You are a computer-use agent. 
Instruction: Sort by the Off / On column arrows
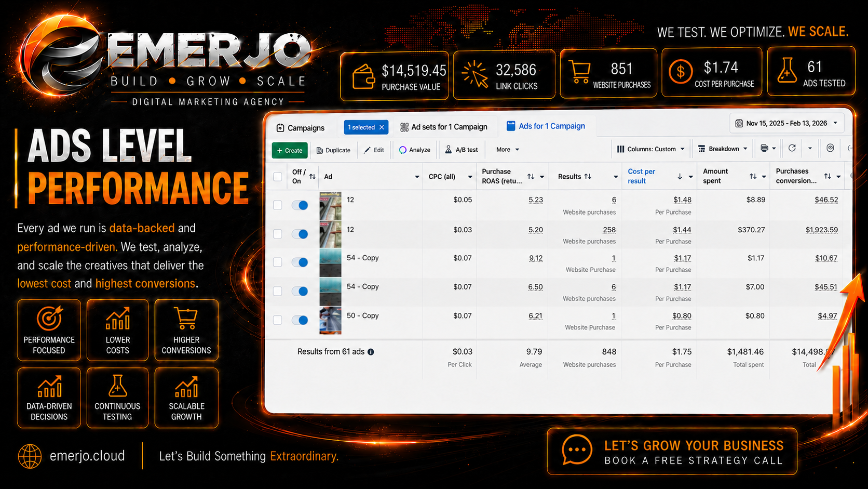point(313,177)
